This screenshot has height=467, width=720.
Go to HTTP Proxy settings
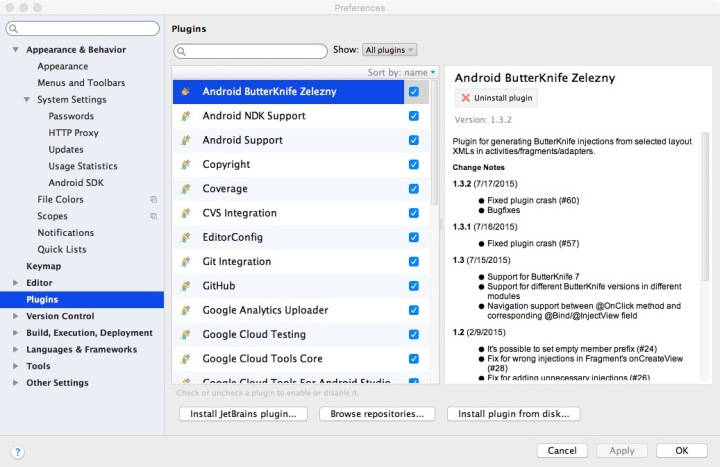[73, 133]
